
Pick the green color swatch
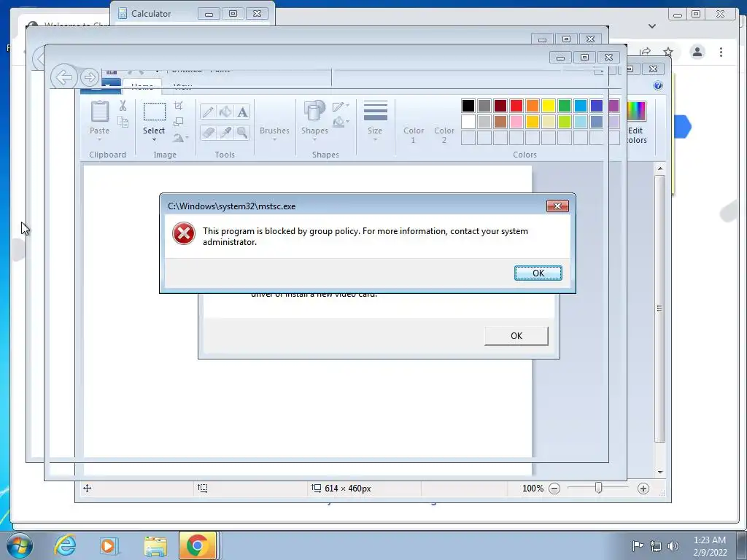[x=565, y=106]
